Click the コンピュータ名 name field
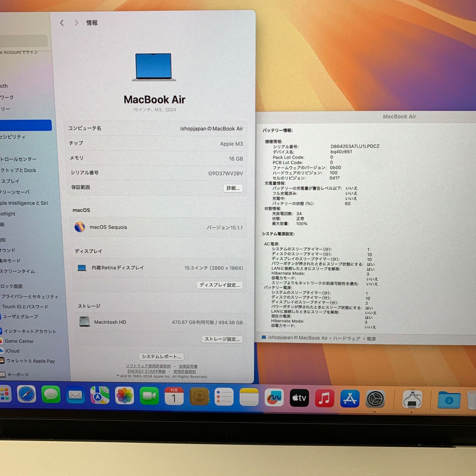 tap(211, 129)
